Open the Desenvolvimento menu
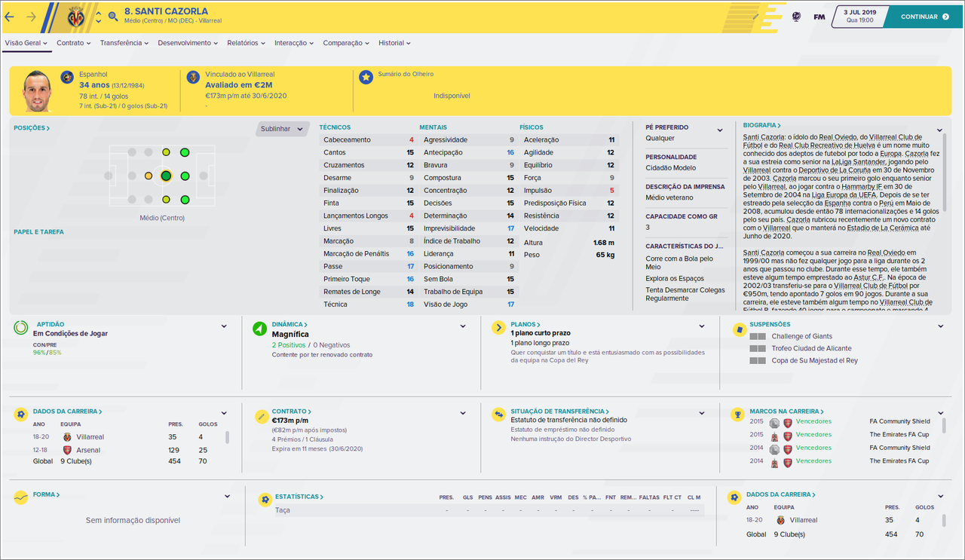This screenshot has height=560, width=965. (x=188, y=43)
